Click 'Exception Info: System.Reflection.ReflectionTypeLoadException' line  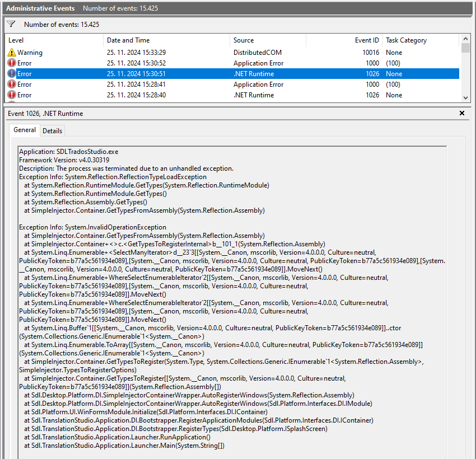(113, 177)
